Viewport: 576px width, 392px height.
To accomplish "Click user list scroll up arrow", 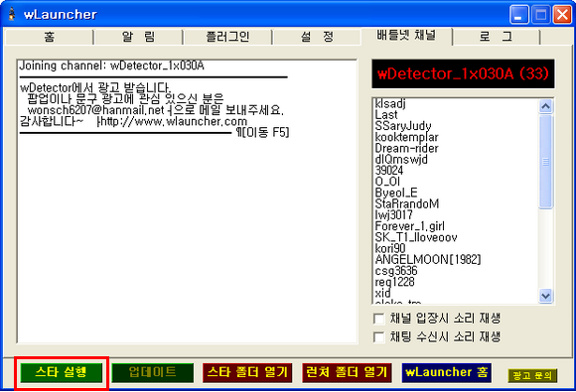I will pos(545,106).
